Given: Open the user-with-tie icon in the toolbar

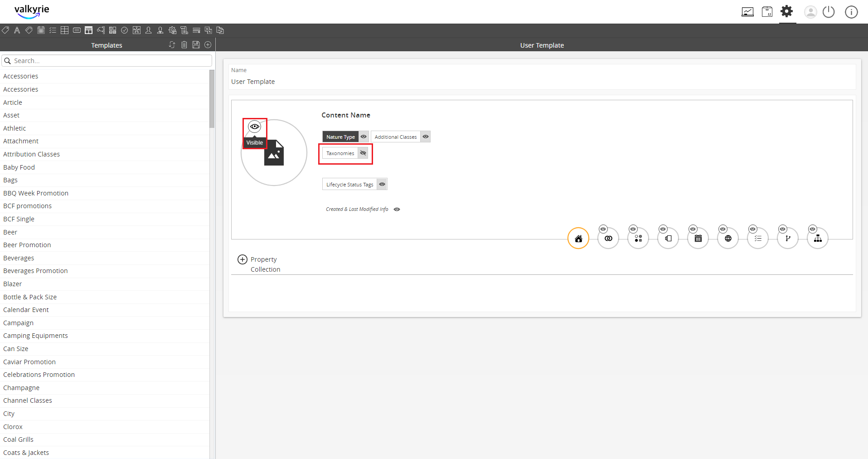Looking at the screenshot, I should 160,30.
